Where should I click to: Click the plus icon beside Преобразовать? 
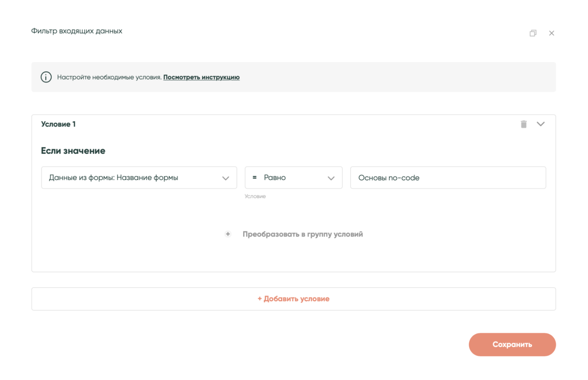tap(228, 234)
